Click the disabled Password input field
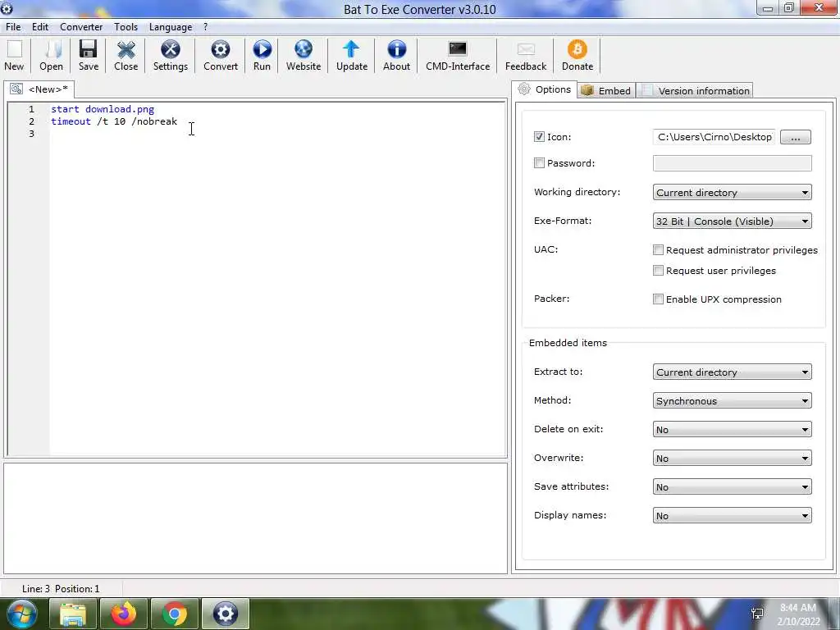This screenshot has height=630, width=840. point(732,163)
